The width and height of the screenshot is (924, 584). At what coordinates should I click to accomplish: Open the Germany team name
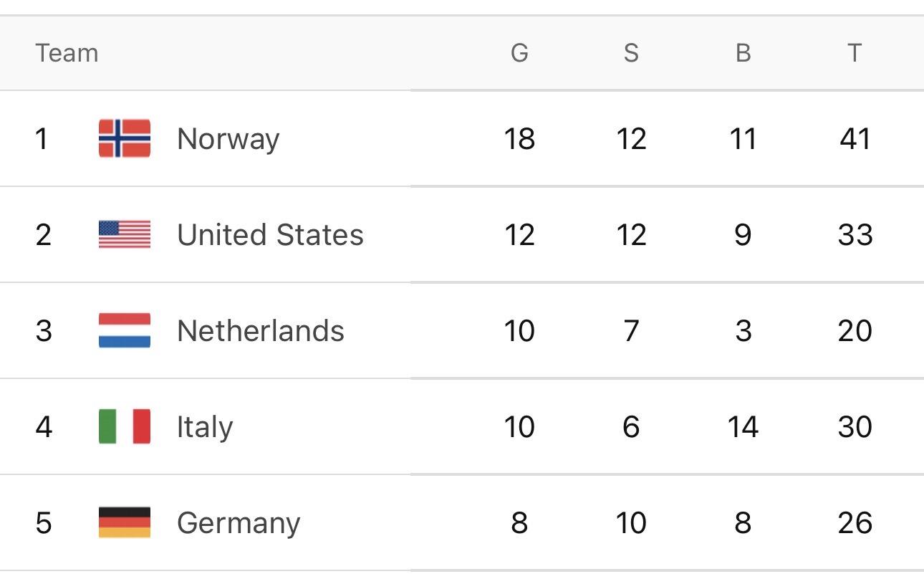coord(238,522)
